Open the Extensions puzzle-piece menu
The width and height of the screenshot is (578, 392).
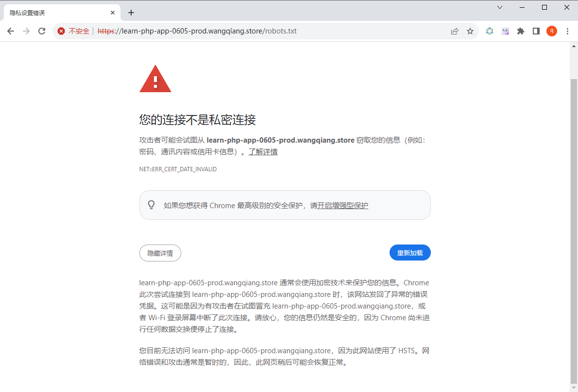521,31
